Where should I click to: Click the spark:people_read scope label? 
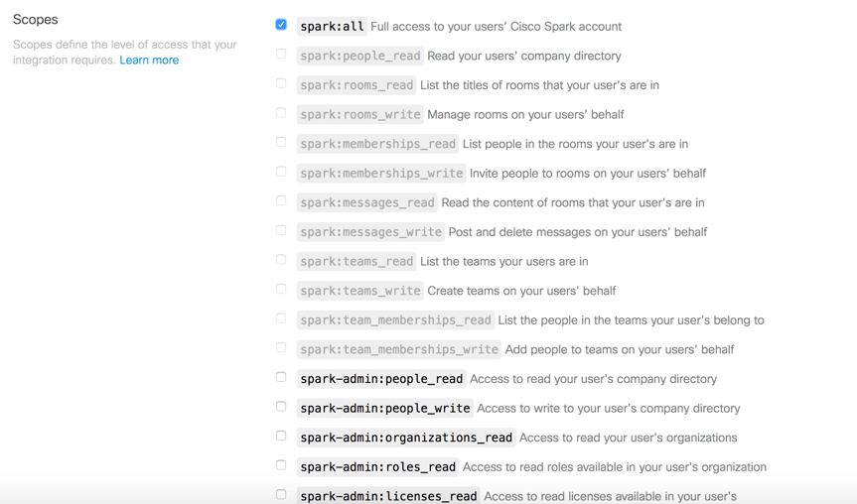point(360,56)
